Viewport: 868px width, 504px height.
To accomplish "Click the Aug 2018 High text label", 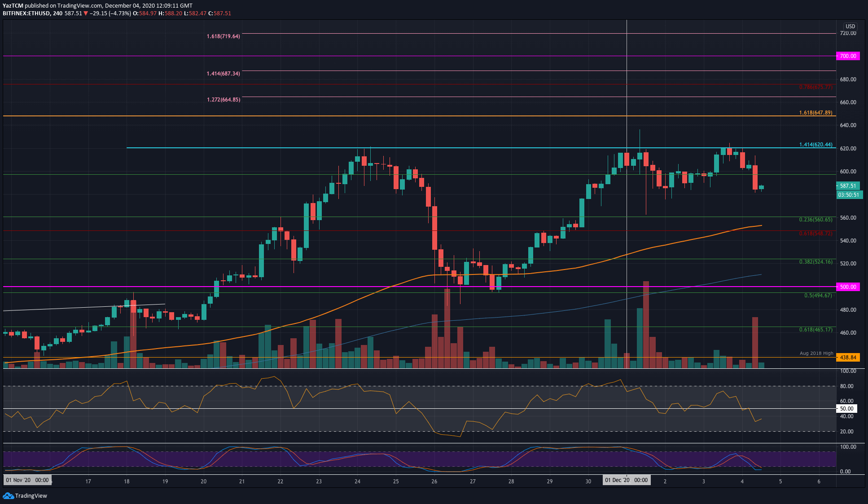I will 816,354.
